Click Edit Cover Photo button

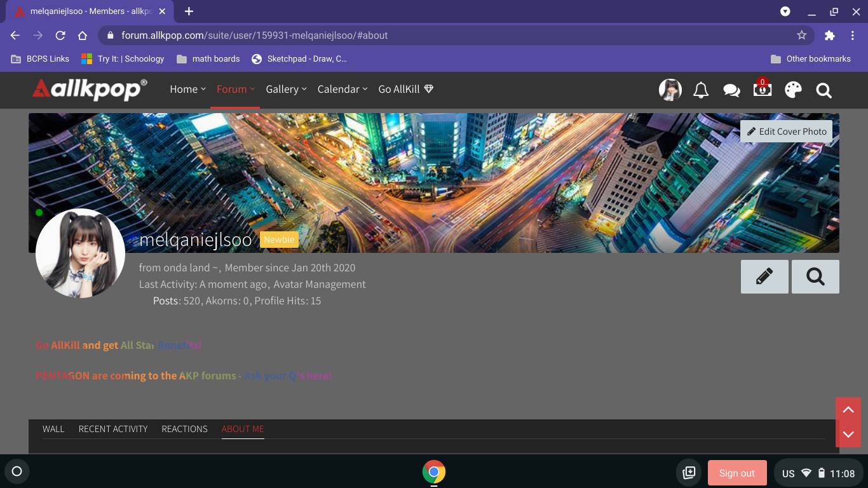[787, 132]
